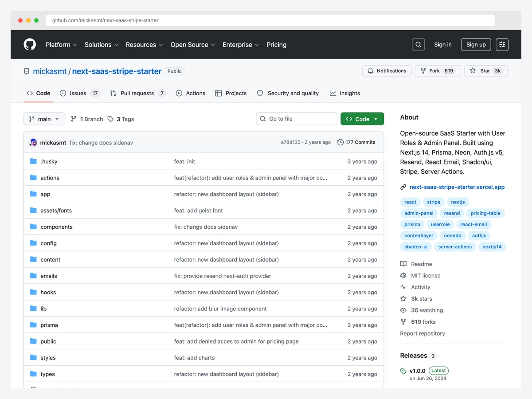Switch to the Actions tab
The height and width of the screenshot is (399, 532).
click(191, 93)
